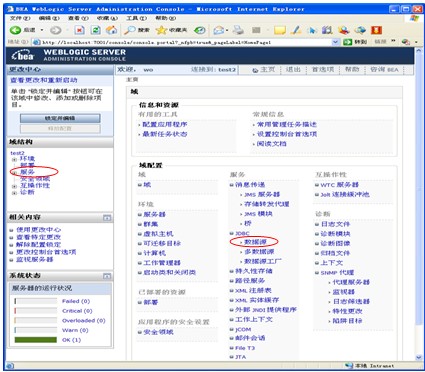Select 安全领域 in the domain structure tree
The image size is (425, 372).
35,179
